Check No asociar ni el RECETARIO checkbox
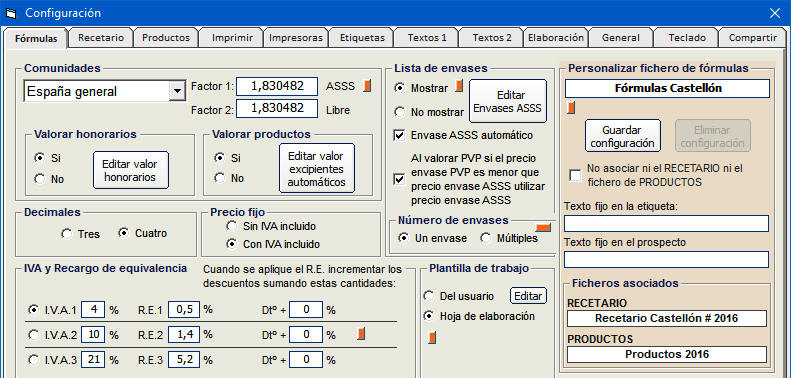Image resolution: width=791 pixels, height=378 pixels. [575, 175]
